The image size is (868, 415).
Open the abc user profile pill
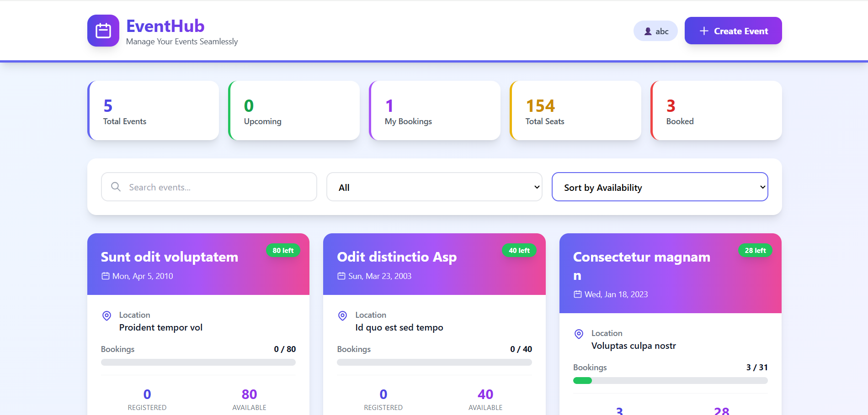pyautogui.click(x=655, y=31)
